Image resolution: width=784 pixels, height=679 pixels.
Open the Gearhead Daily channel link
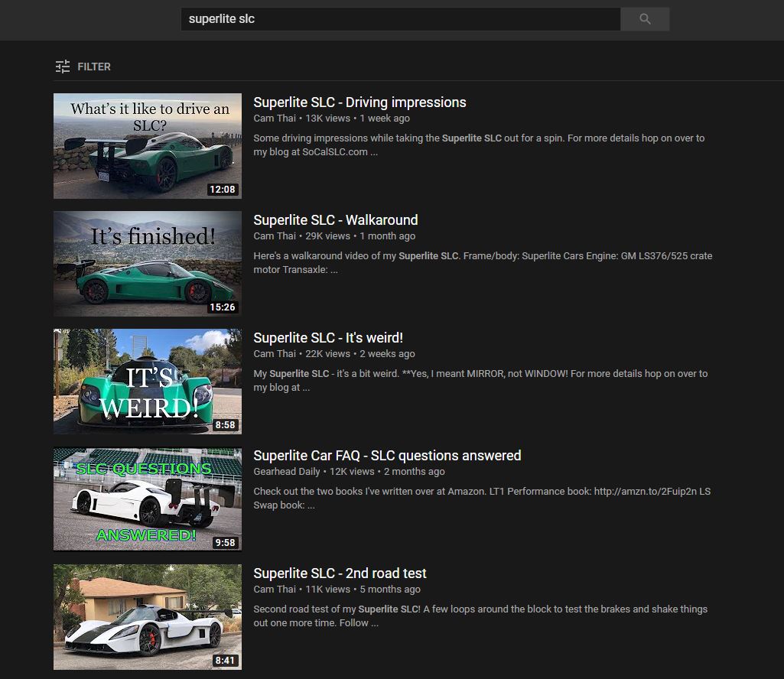[287, 472]
